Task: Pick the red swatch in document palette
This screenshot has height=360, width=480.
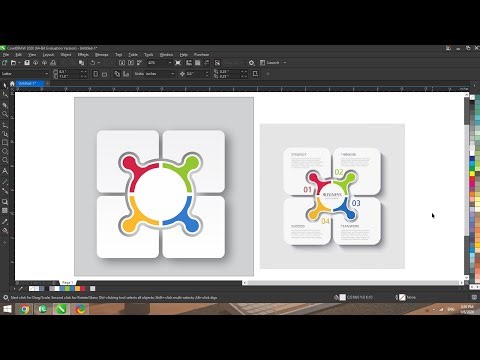Action: click(83, 289)
